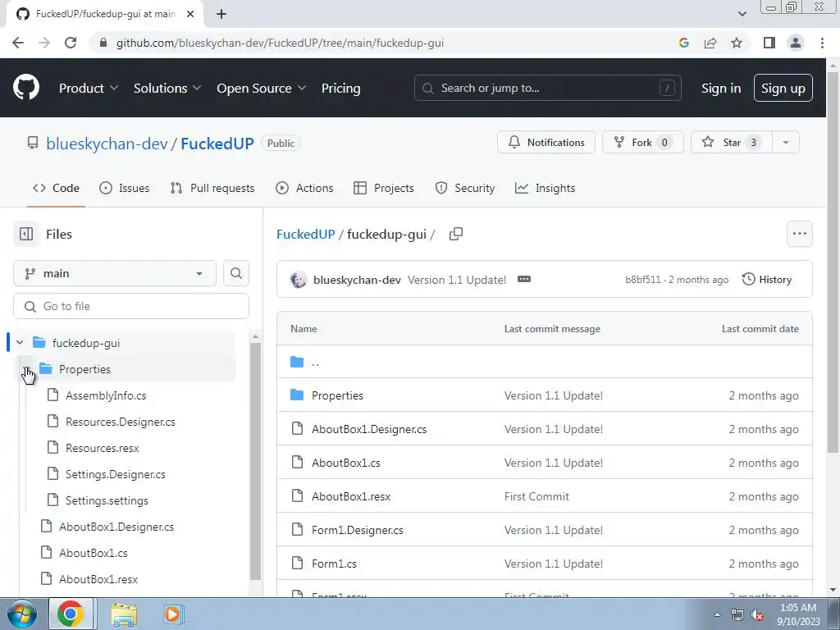Open Resources.Designer.cs in the tree

click(121, 422)
